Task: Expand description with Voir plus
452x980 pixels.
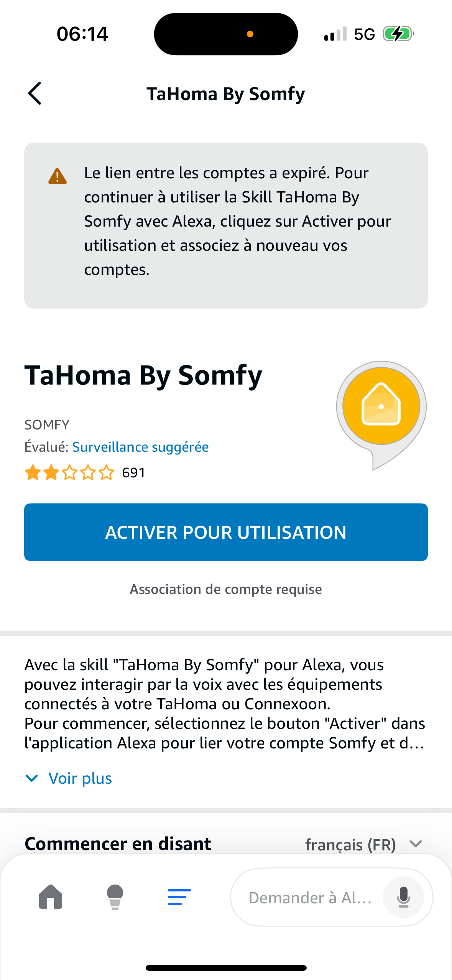Action: click(80, 778)
